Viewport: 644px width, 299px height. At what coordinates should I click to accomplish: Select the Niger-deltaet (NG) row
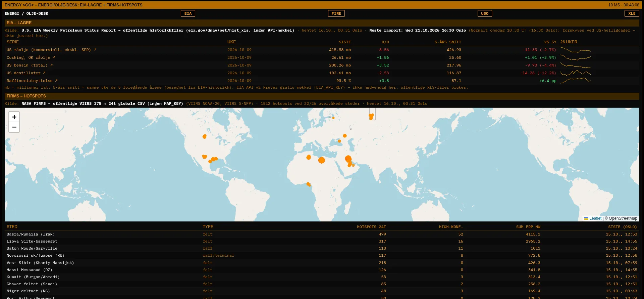click(x=322, y=291)
